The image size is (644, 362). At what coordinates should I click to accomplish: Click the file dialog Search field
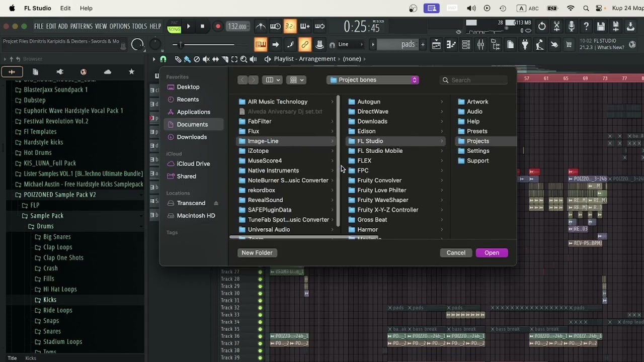click(x=473, y=80)
